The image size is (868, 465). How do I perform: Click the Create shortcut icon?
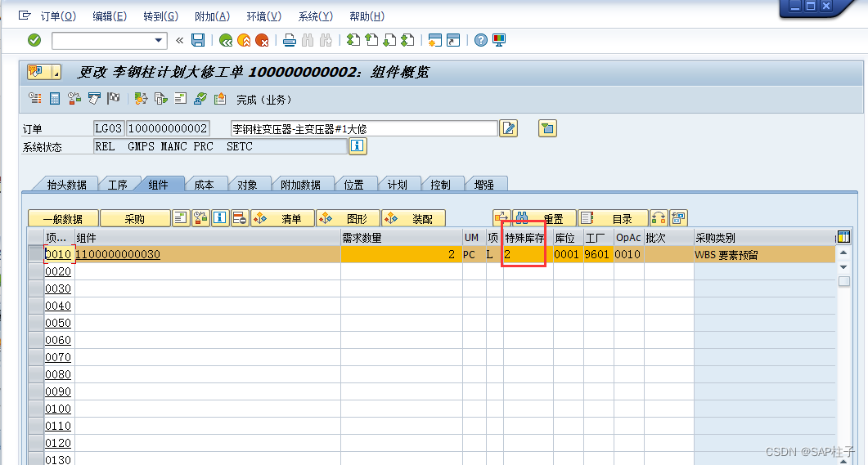click(453, 40)
